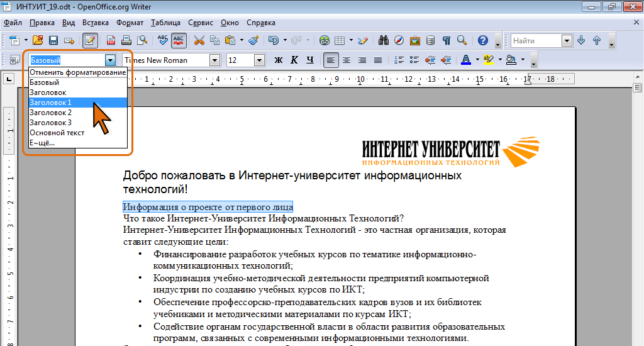The image size is (644, 346).
Task: Click the Zoom magnifier icon
Action: [462, 40]
